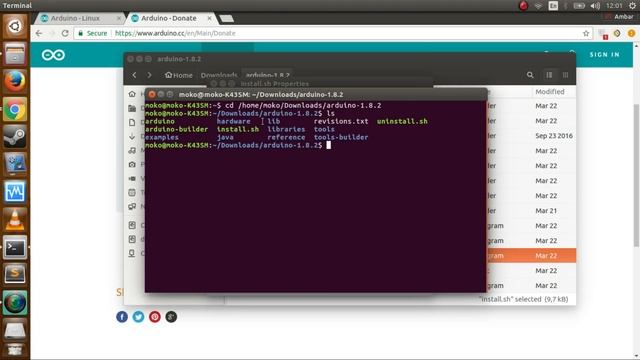Click Arduino infinity logo
640x360 pixels.
53,55
